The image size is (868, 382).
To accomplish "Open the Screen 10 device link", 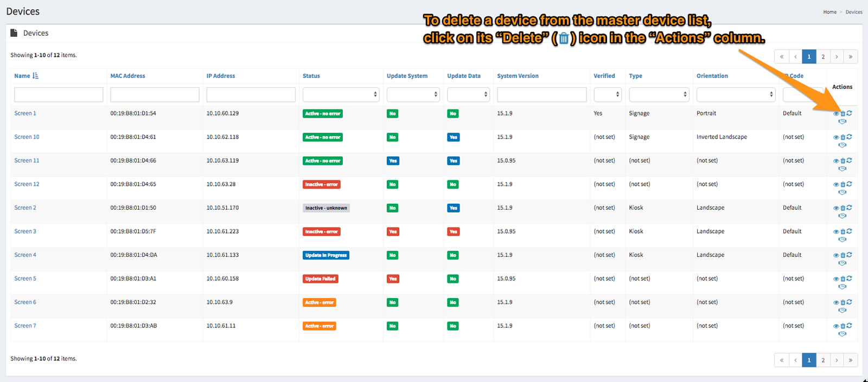I will tap(27, 137).
